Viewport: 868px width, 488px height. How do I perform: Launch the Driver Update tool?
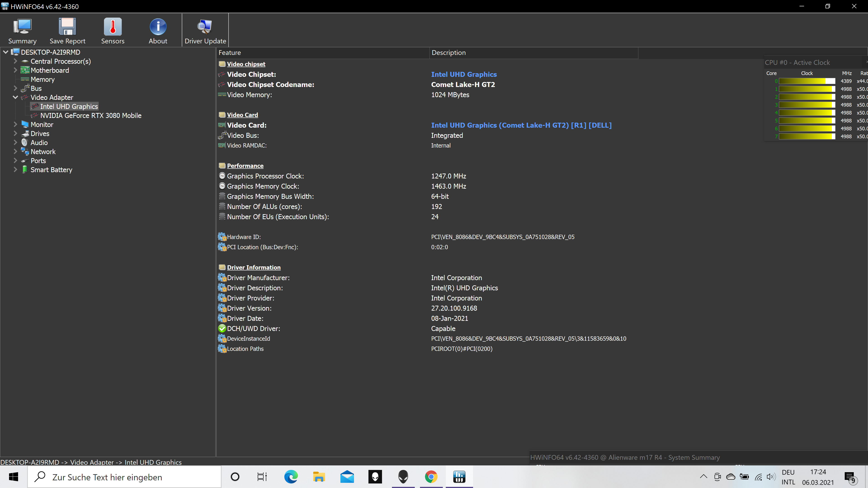click(205, 31)
